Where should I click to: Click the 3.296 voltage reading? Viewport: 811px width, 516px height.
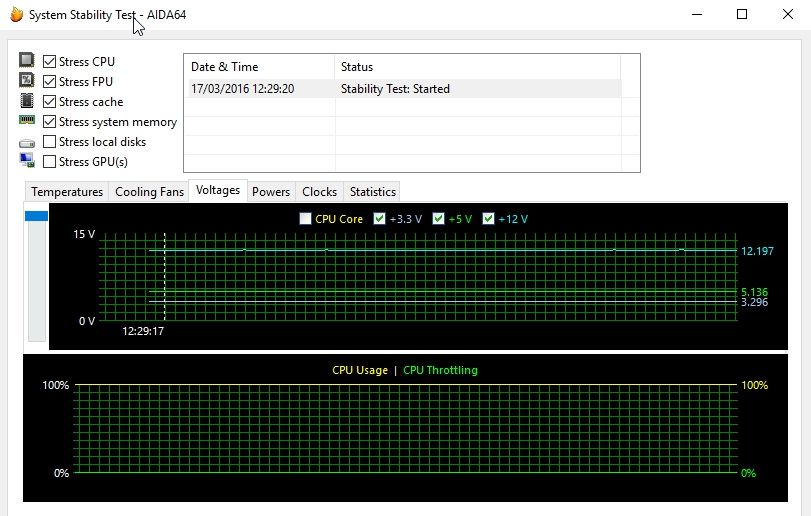point(755,302)
